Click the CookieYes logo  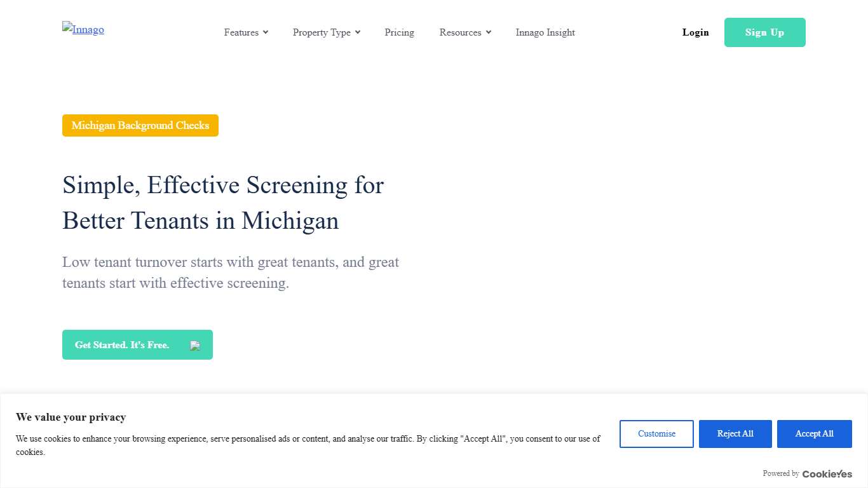point(827,473)
